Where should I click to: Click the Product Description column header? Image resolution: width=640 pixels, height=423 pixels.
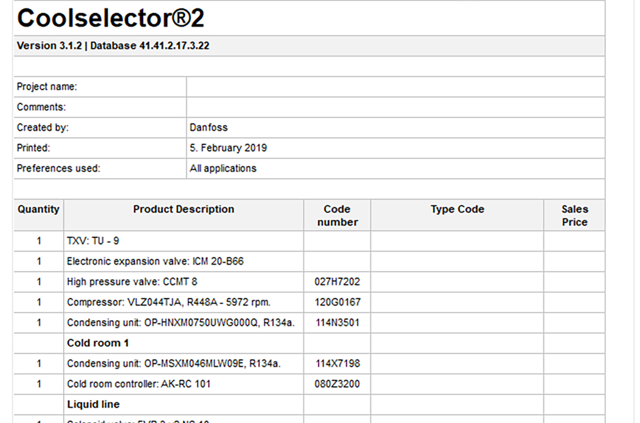[183, 210]
